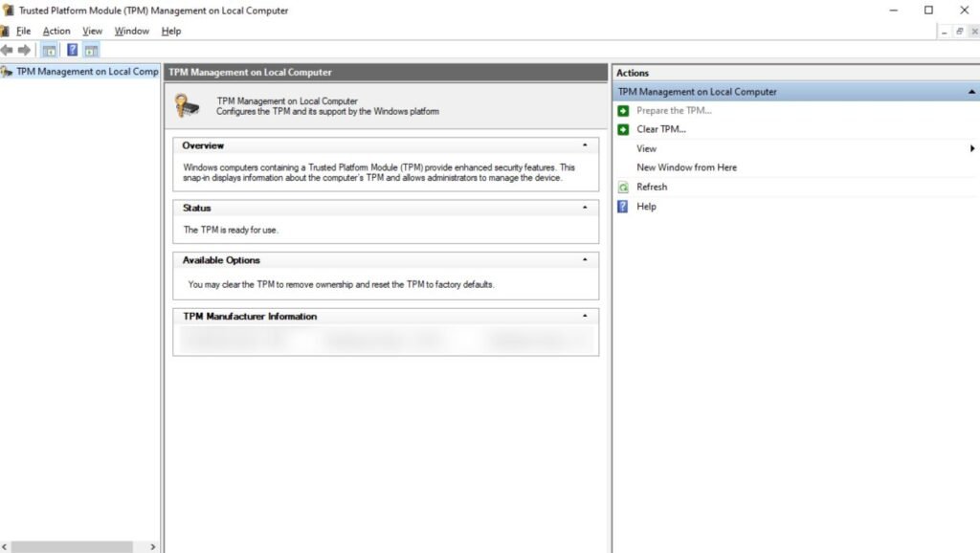Viewport: 980px width, 553px height.
Task: Collapse the Actions pane TPM Management header
Action: pos(971,93)
